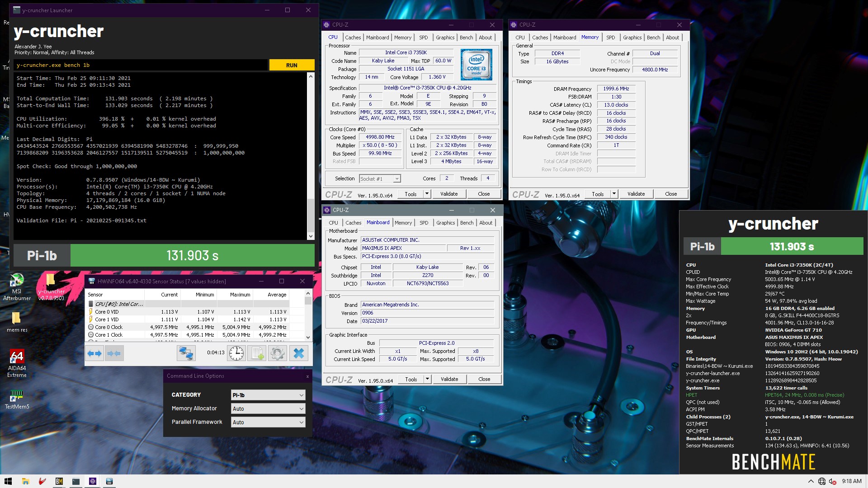Viewport: 868px width, 488px height.
Task: Expand columns with HWiNFO blue outward arrows
Action: pos(95,353)
